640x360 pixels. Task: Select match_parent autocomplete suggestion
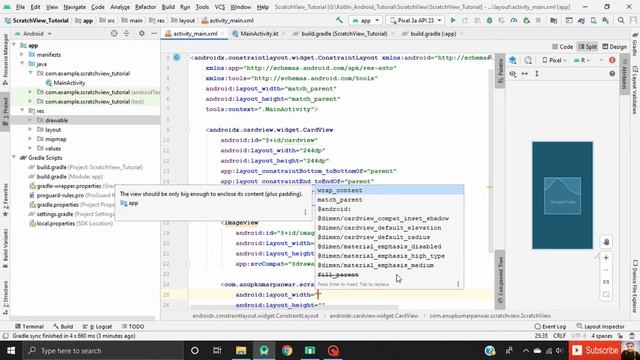click(x=390, y=200)
